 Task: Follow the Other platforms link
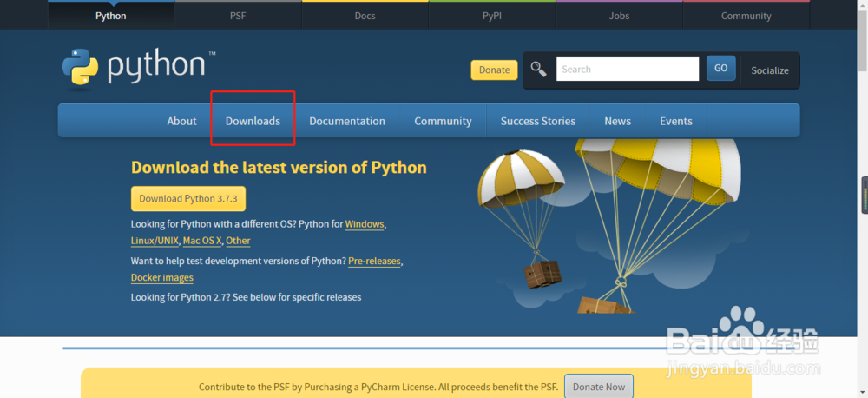click(238, 241)
